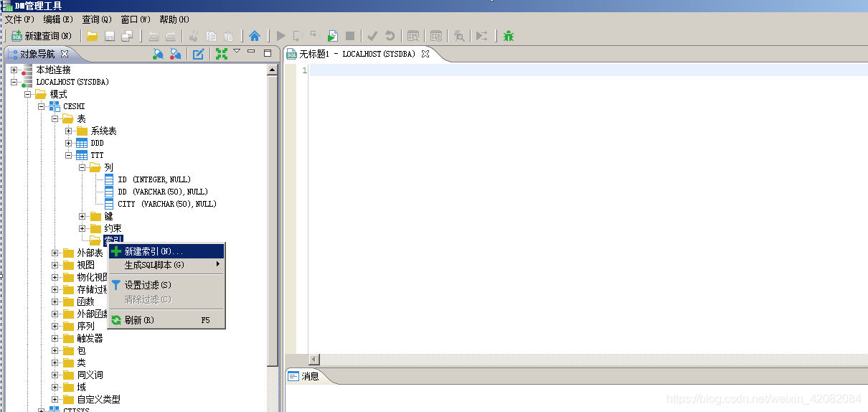Image resolution: width=868 pixels, height=412 pixels.
Task: Click the disconnect icon in object navigator
Action: pos(175,54)
